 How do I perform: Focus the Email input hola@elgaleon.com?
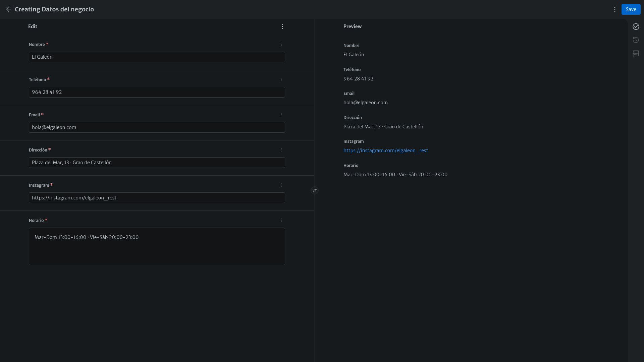(157, 127)
